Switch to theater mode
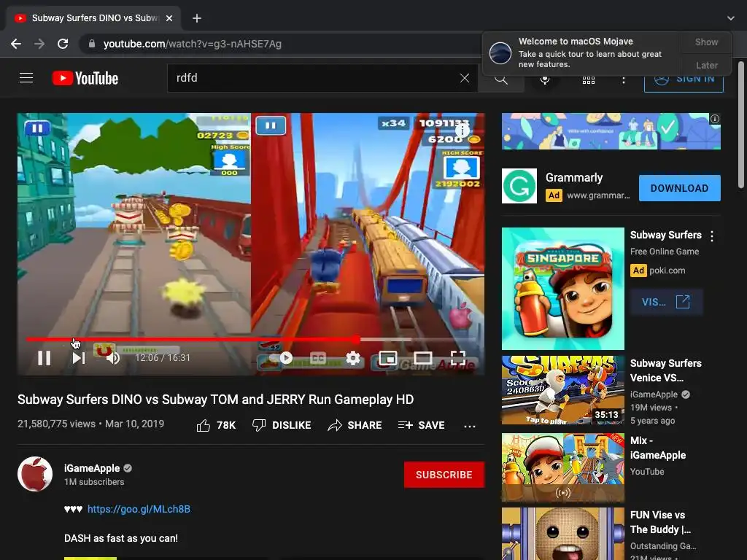 click(422, 357)
